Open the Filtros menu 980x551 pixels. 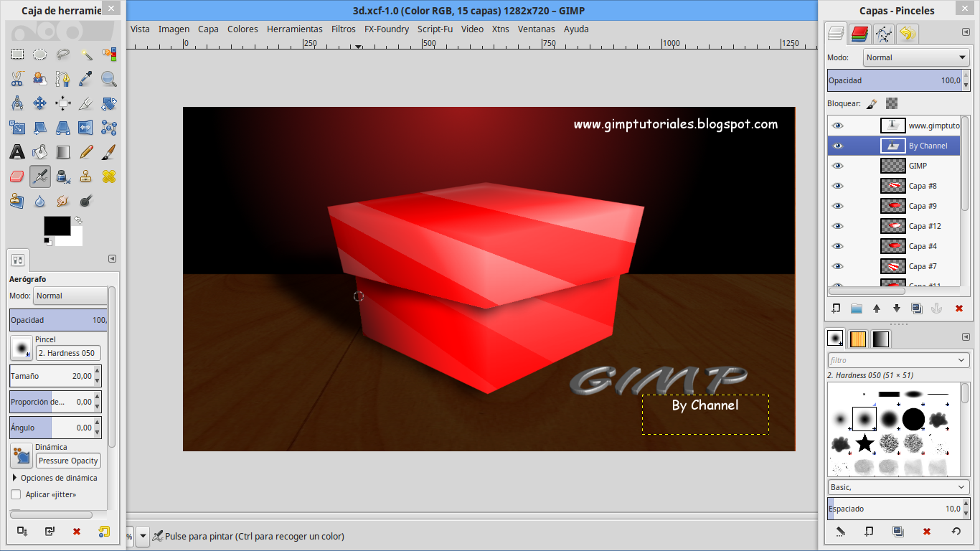tap(343, 29)
